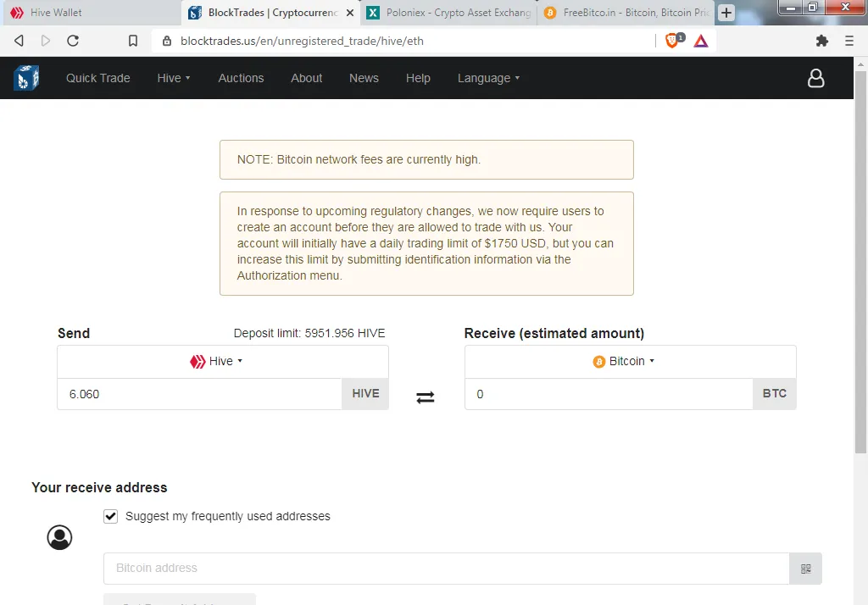Image resolution: width=868 pixels, height=605 pixels.
Task: Click the Send heading
Action: point(74,333)
